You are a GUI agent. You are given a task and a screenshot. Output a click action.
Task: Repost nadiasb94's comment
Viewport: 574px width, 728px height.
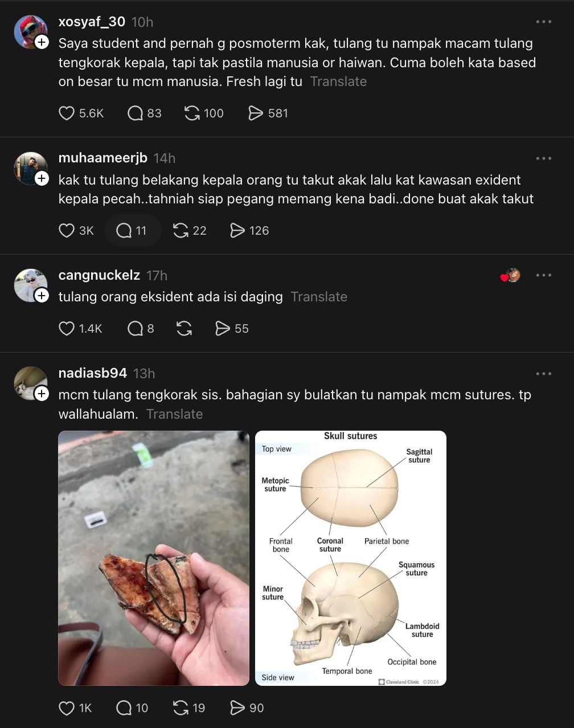coord(181,708)
